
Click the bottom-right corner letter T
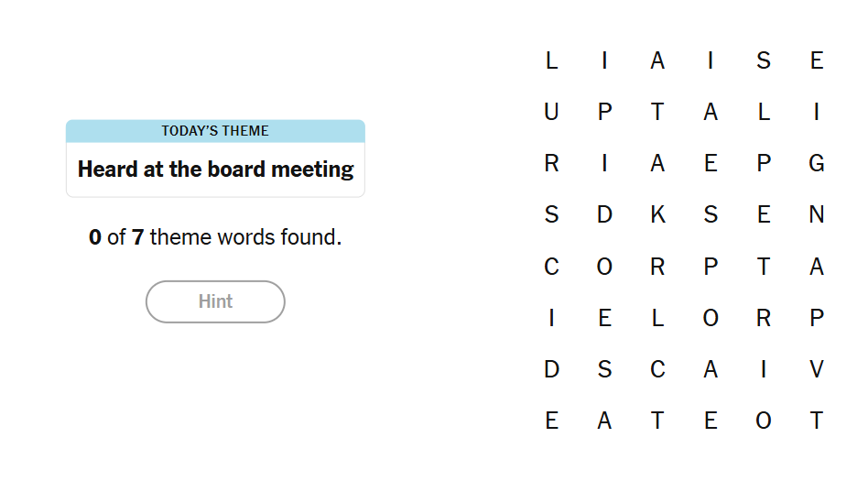817,421
